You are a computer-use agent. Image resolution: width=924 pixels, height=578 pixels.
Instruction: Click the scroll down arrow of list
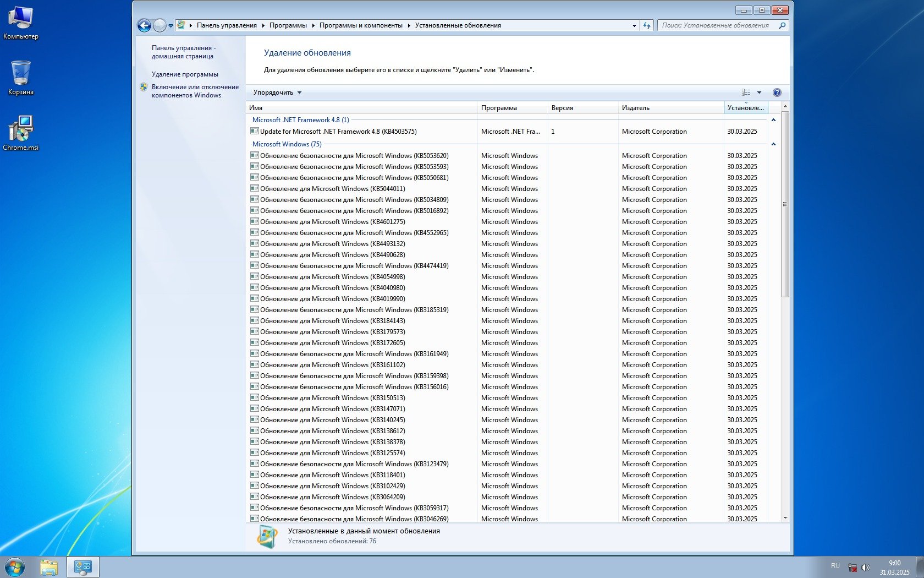(785, 518)
